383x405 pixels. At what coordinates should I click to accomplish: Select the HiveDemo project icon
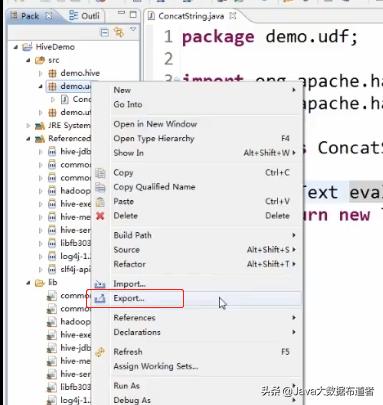27,47
